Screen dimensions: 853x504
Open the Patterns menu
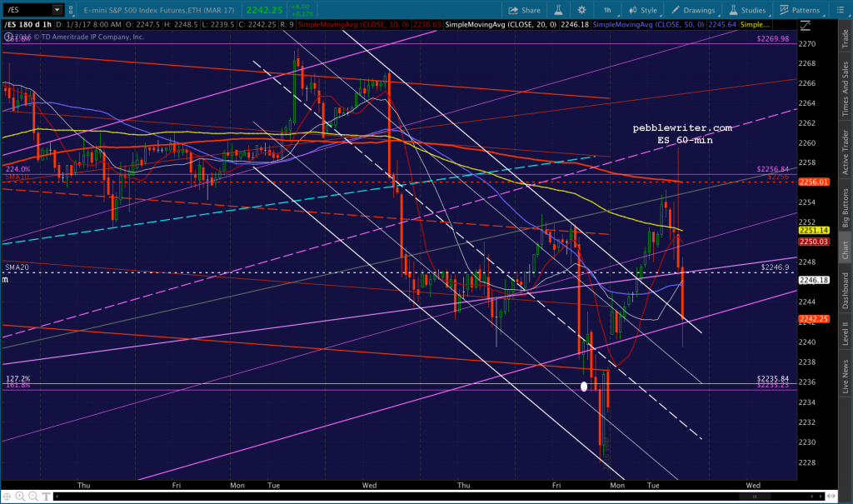(x=800, y=10)
